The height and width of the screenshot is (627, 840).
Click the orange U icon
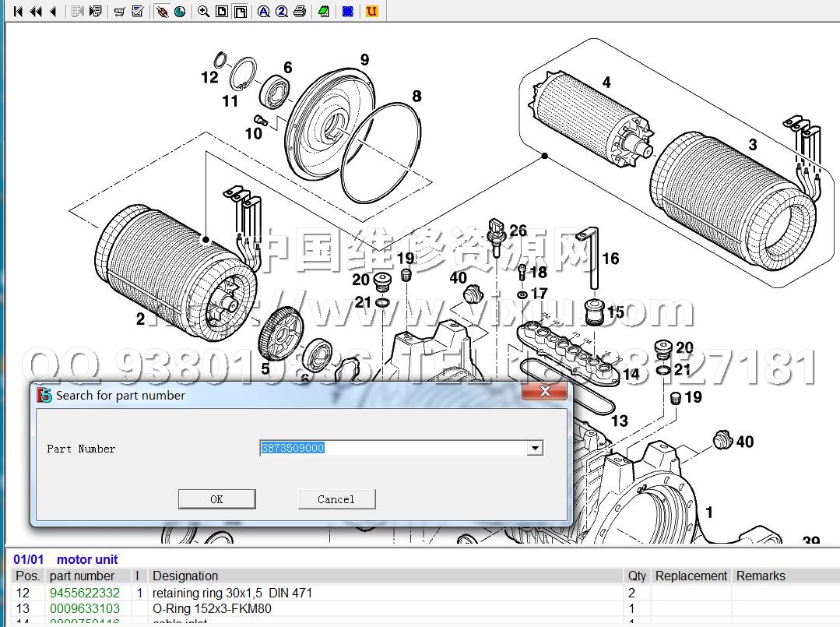371,11
